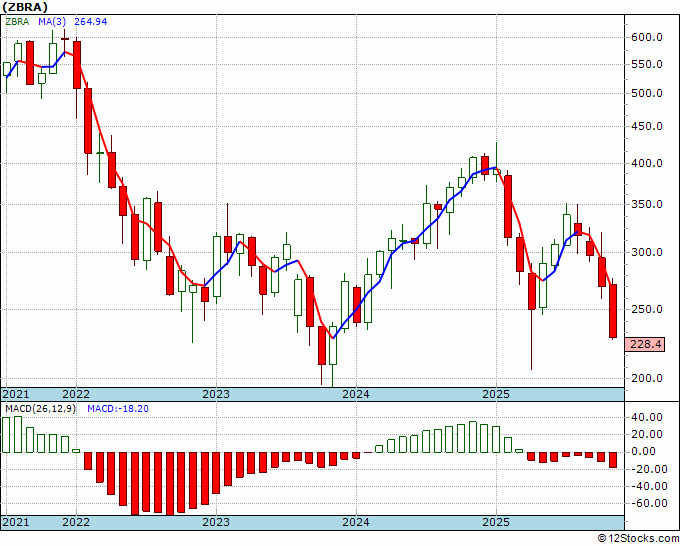This screenshot has height=546, width=680.
Task: Click the MACD(26,12,9) indicator label
Action: [x=40, y=409]
